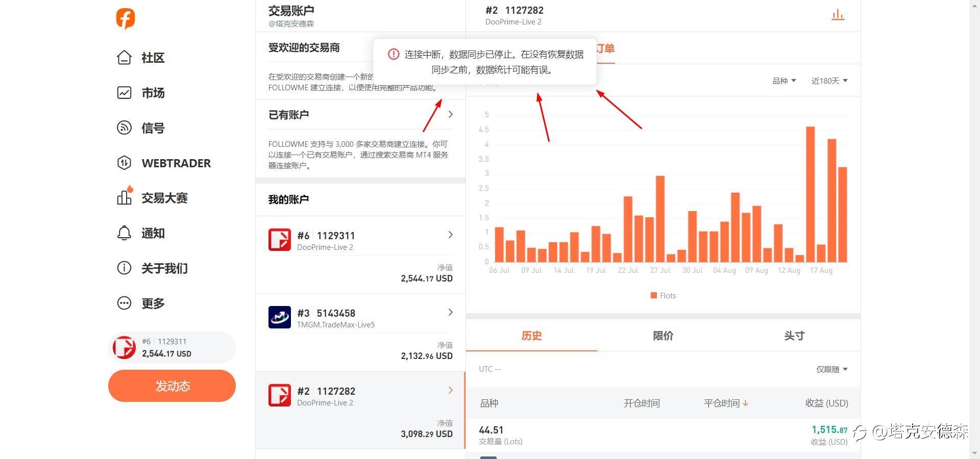
Task: Click the 交易账户 panel title
Action: tap(291, 10)
